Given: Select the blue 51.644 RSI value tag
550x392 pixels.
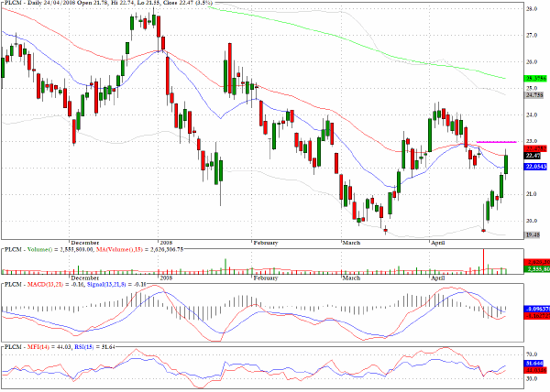Looking at the screenshot, I should click(533, 364).
